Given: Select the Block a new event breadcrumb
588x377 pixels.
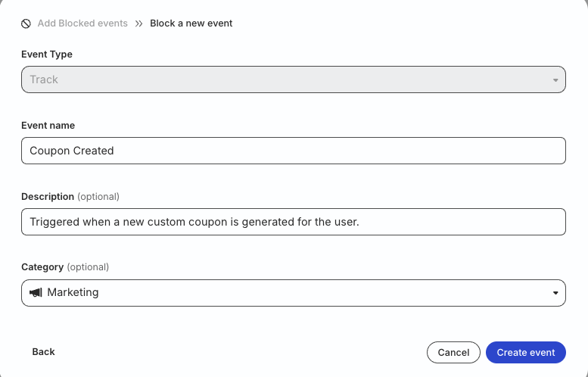Looking at the screenshot, I should pos(191,23).
